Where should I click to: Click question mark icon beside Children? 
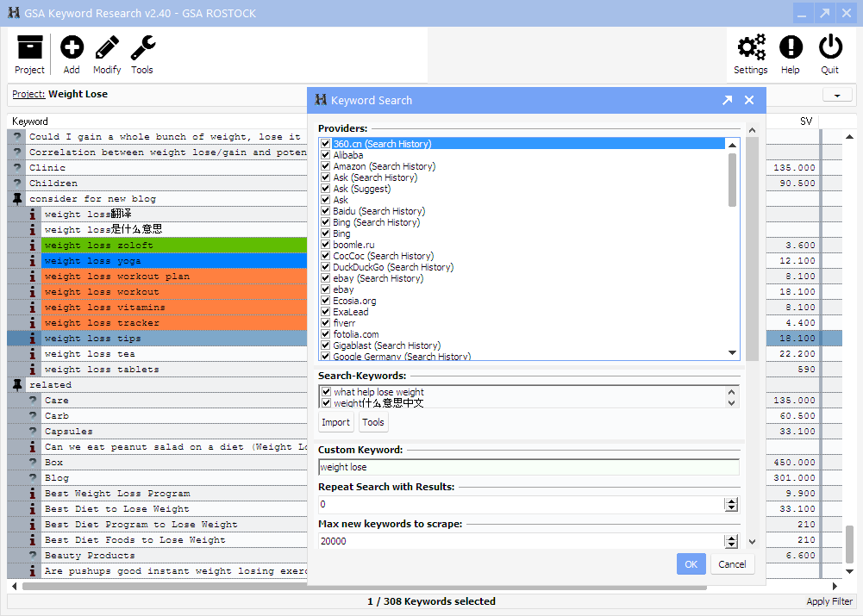pyautogui.click(x=17, y=184)
